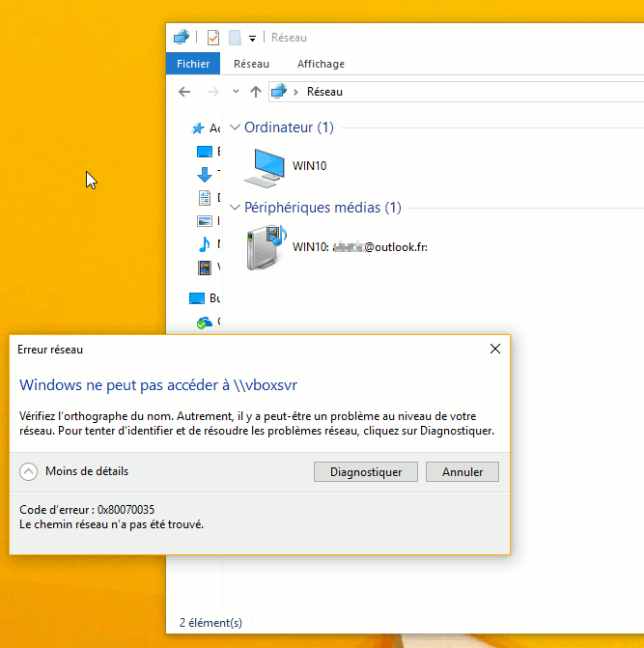Click the Diagnostiquer button
This screenshot has height=648, width=644.
366,472
